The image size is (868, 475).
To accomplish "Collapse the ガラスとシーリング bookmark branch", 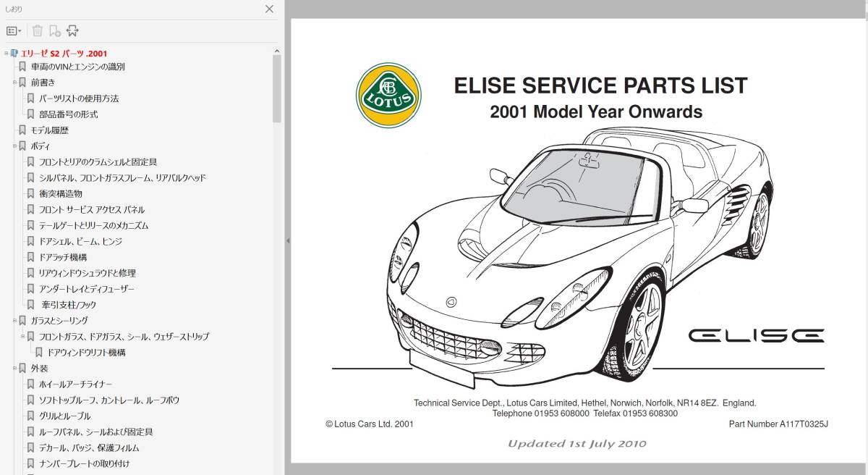I will [x=14, y=320].
